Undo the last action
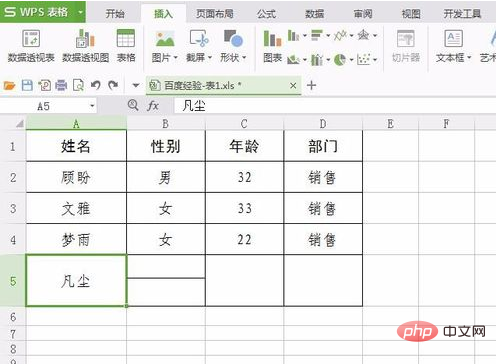496x364 pixels. (x=96, y=85)
